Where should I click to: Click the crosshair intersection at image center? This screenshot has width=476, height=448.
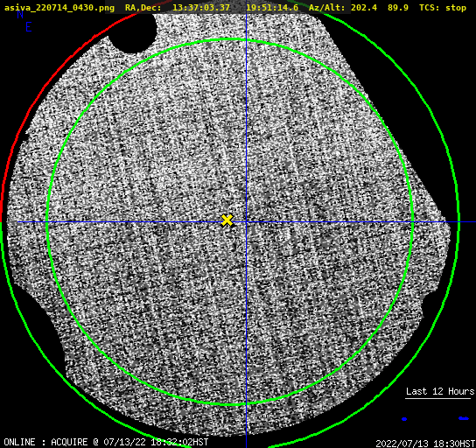(x=246, y=222)
